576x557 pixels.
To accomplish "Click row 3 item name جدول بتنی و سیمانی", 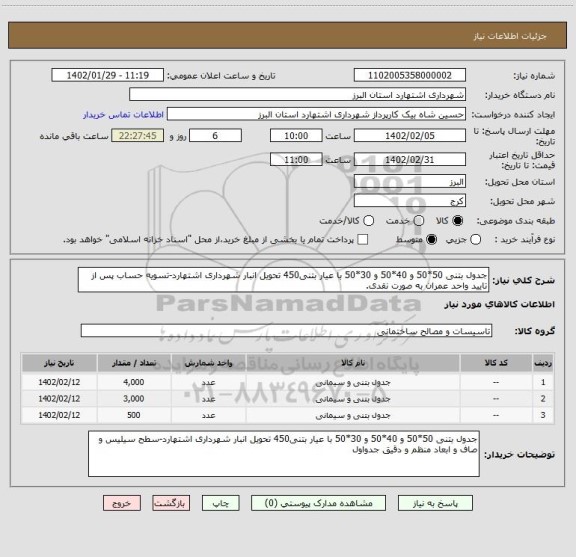I will pyautogui.click(x=353, y=415).
